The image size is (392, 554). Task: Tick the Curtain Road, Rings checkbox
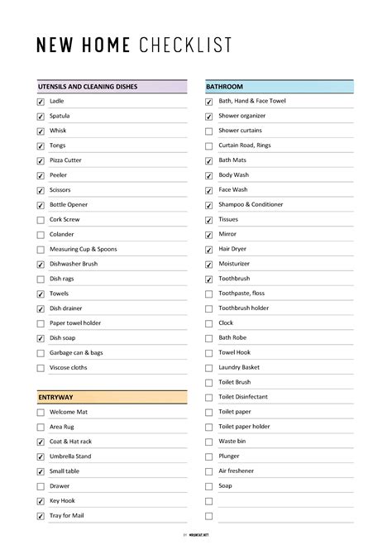click(x=209, y=146)
